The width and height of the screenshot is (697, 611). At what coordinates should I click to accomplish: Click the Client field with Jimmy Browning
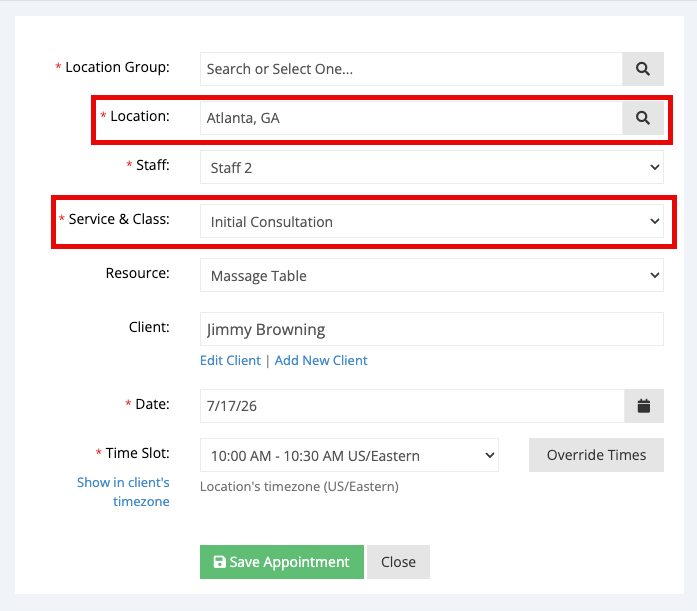pos(432,329)
